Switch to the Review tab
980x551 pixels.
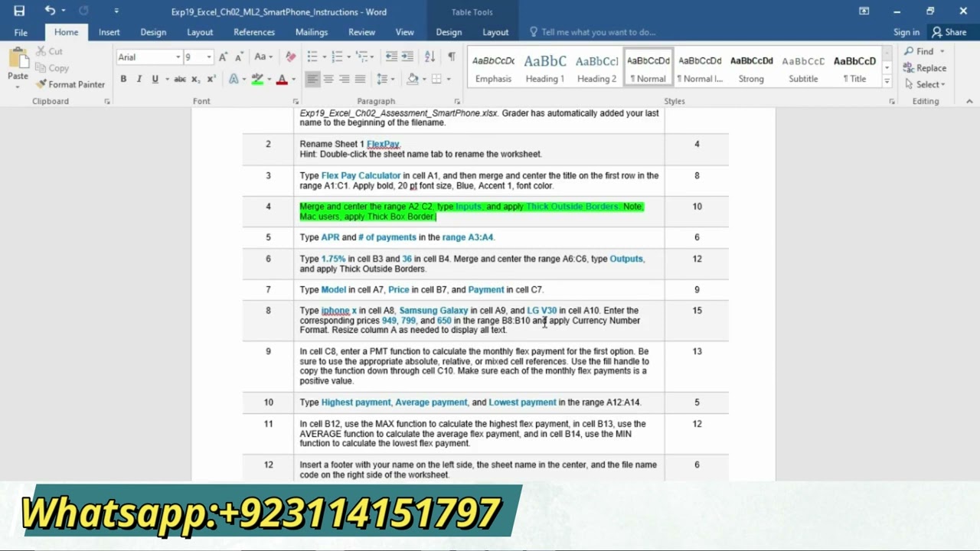coord(361,32)
